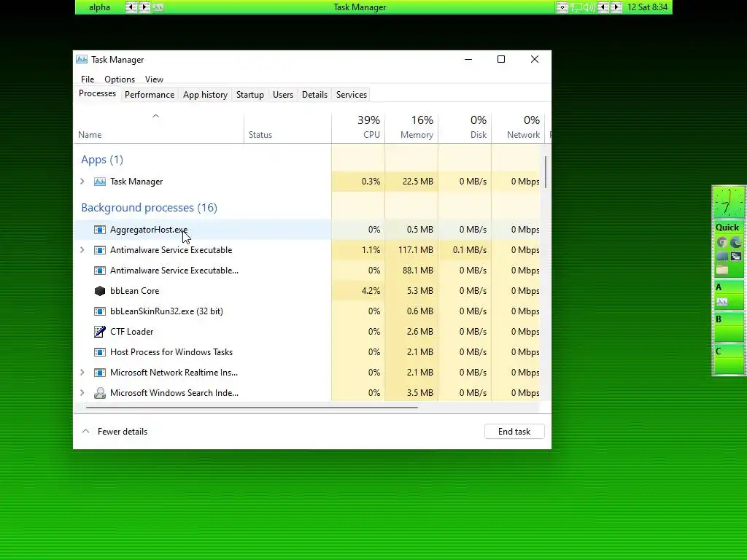
Task: Click the vertical scrollbar in process list
Action: (x=546, y=172)
